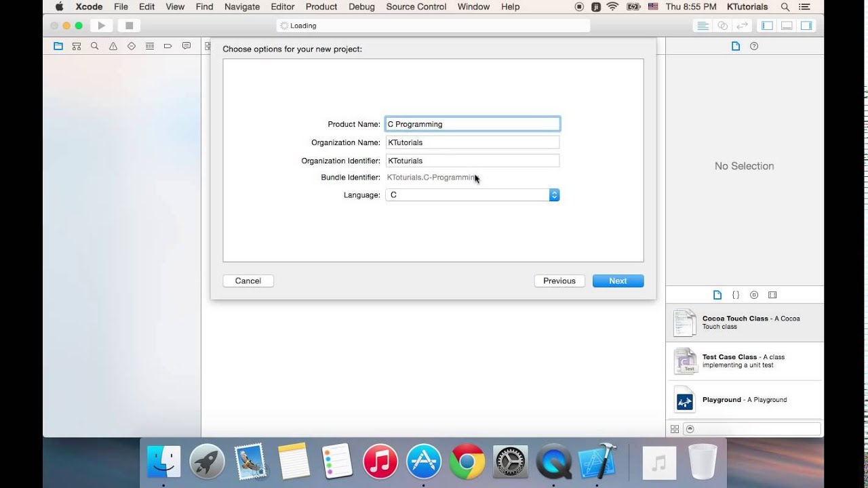Screen dimensions: 868x488
Task: Open Notes from the Dock
Action: (294, 462)
